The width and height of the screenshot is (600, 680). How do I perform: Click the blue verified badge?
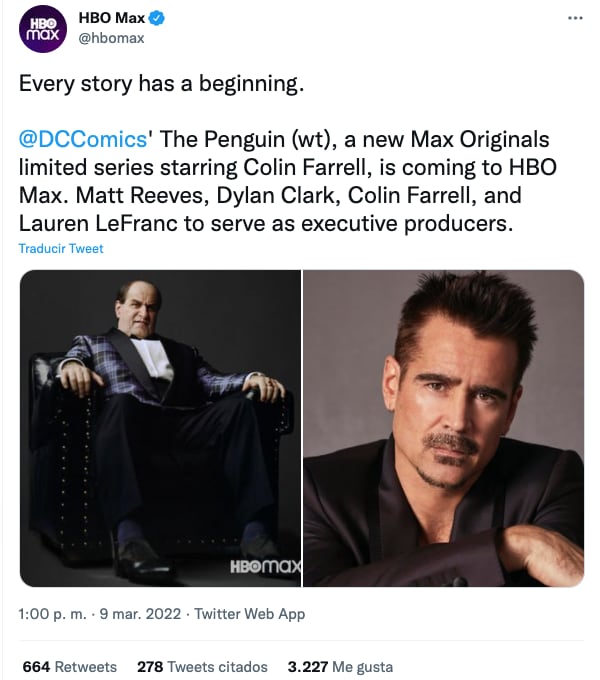click(156, 19)
